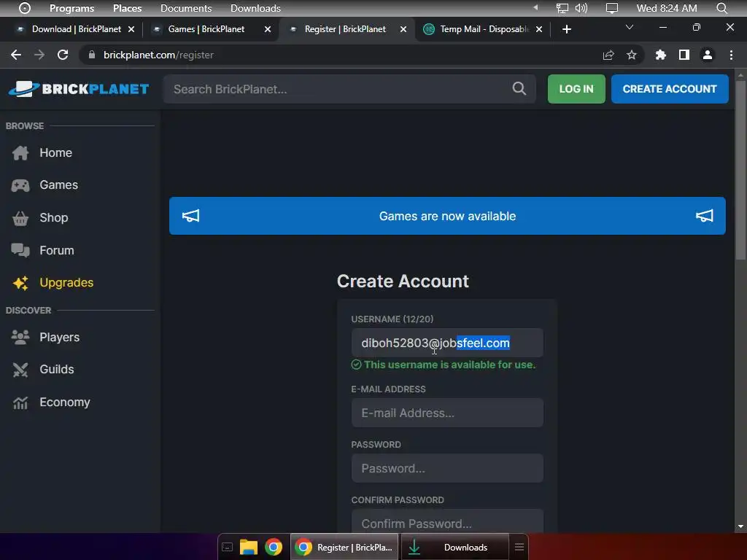Click the browser address bar URL
The height and width of the screenshot is (560, 747).
click(158, 55)
